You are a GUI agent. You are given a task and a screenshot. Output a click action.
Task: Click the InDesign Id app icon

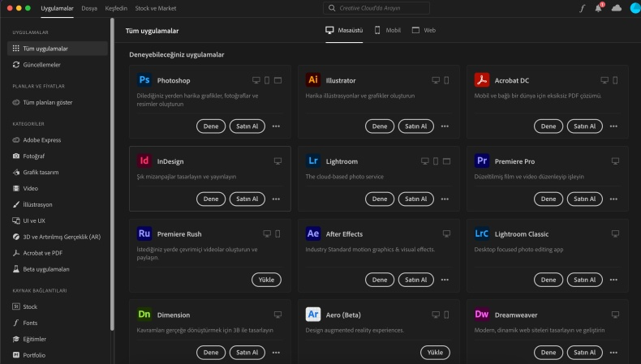[144, 161]
